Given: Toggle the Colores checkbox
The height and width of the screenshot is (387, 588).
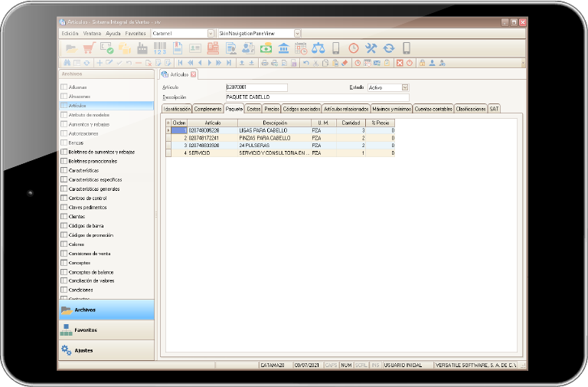Looking at the screenshot, I should point(64,244).
